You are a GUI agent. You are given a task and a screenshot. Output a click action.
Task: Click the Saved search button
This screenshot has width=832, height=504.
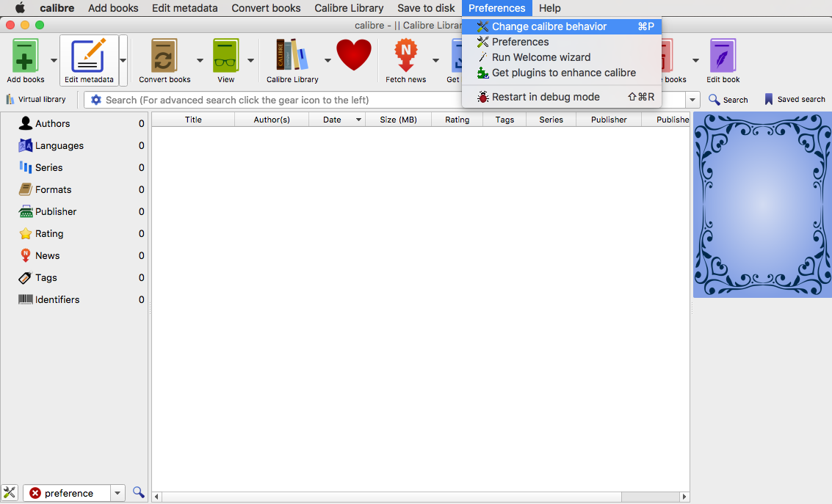pyautogui.click(x=795, y=99)
